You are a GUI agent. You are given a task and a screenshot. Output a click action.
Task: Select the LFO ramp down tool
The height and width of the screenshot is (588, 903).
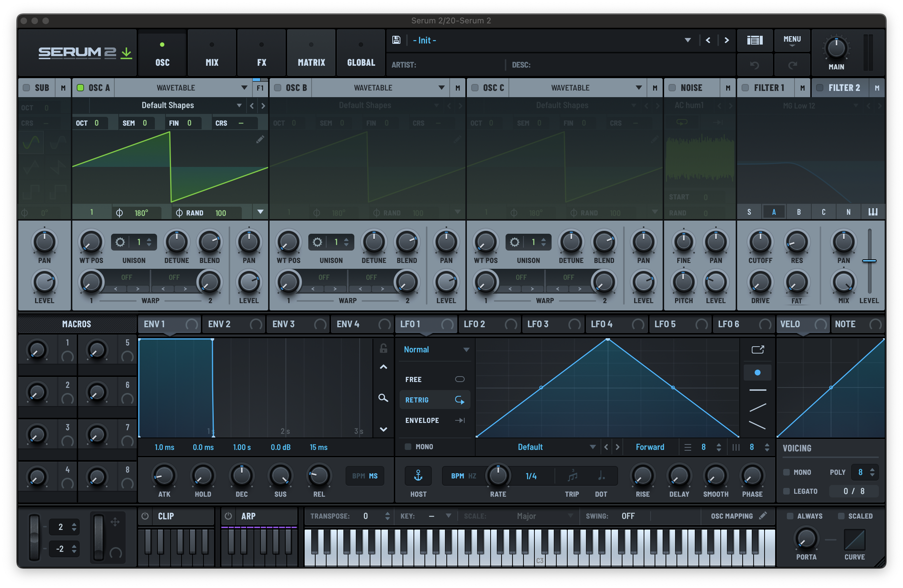[x=758, y=425]
